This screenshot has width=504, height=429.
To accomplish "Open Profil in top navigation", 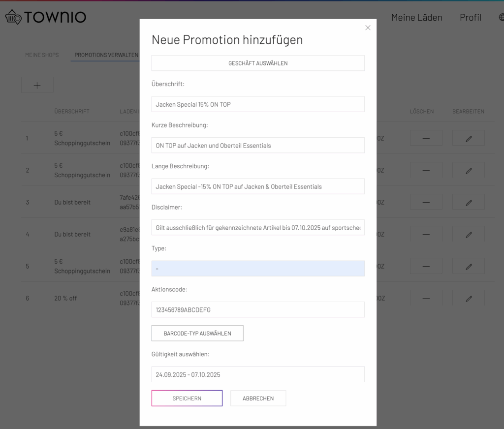I will coord(470,17).
